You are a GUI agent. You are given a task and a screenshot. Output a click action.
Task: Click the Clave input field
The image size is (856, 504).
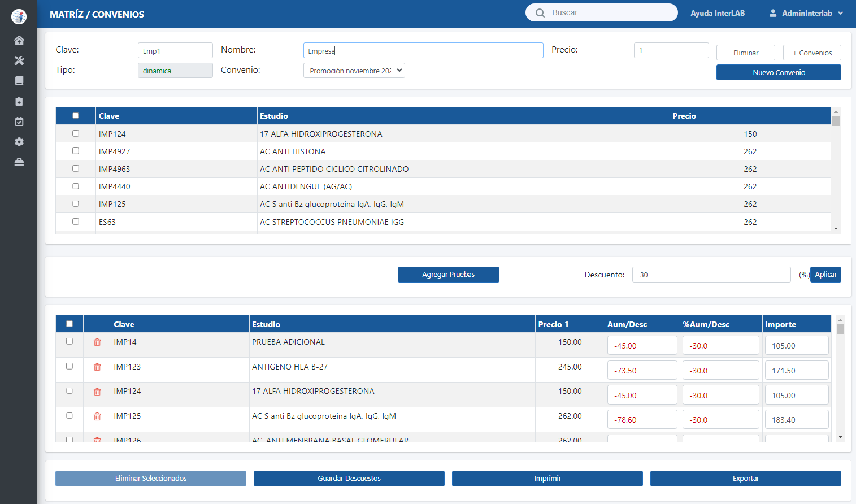tap(175, 50)
